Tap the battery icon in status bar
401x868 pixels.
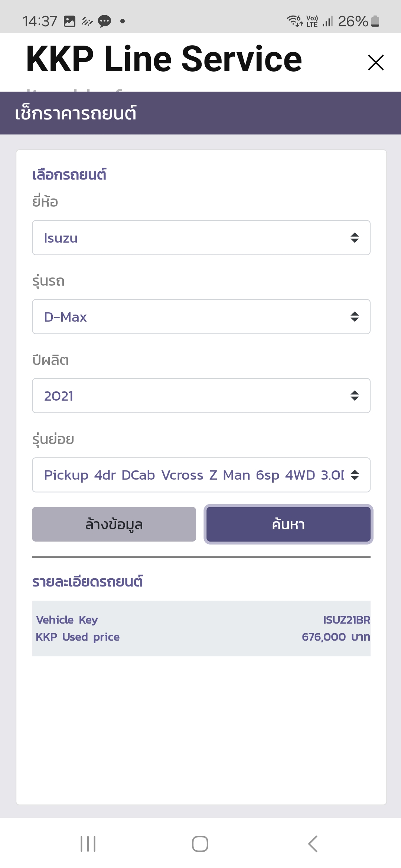pyautogui.click(x=375, y=21)
